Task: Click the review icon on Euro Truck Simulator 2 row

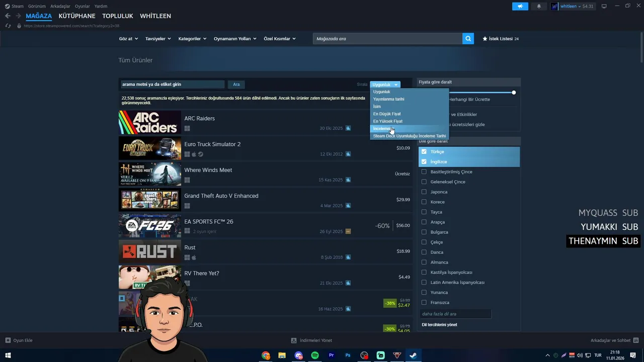Action: pyautogui.click(x=348, y=154)
